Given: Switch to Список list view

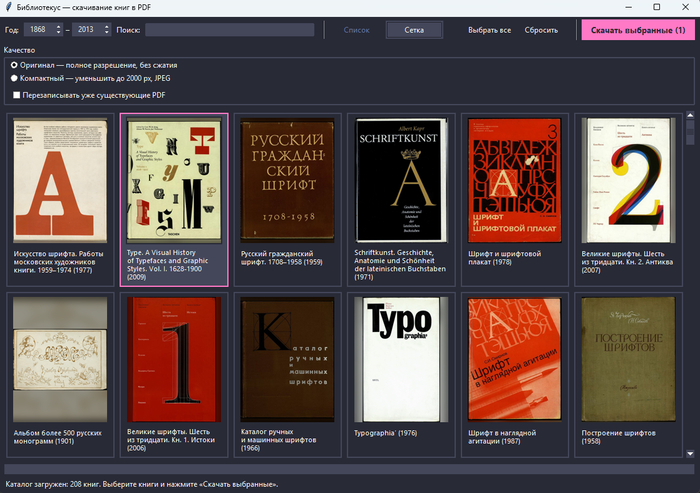Looking at the screenshot, I should [x=357, y=30].
